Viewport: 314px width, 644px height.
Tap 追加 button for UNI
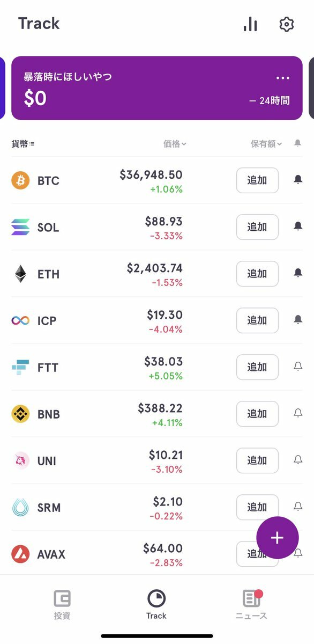(257, 460)
